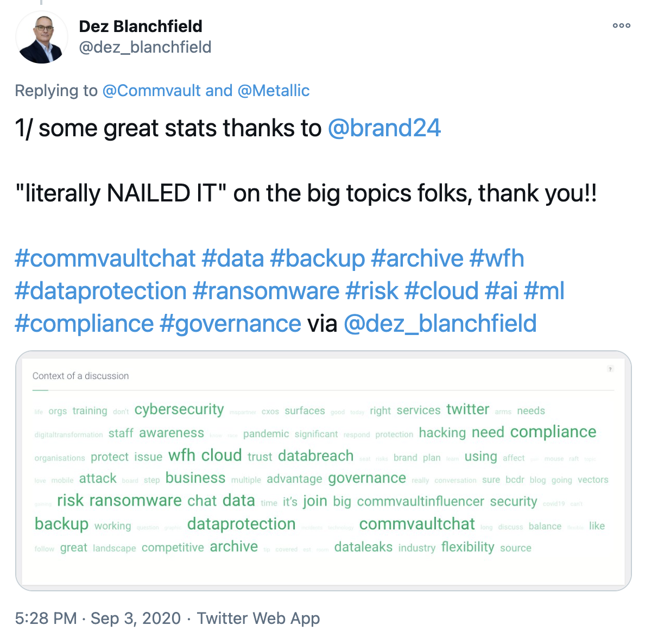Click the small help question-mark in image
645x644 pixels.
pos(610,369)
